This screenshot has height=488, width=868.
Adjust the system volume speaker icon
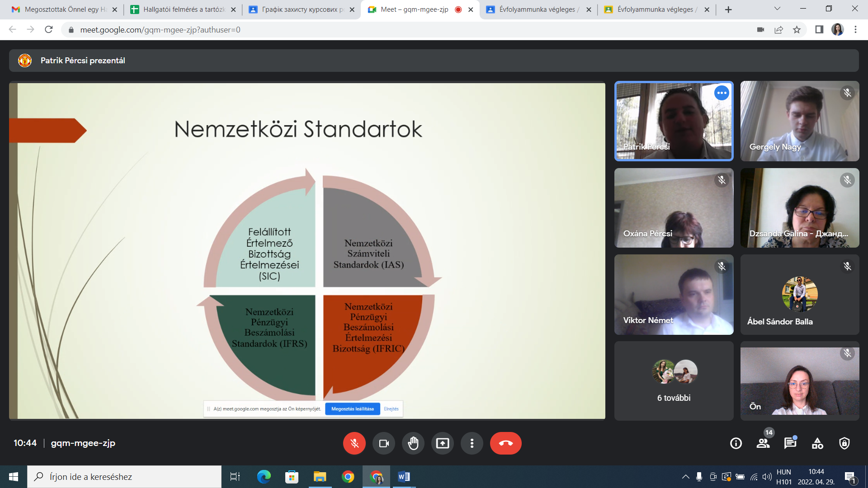(x=767, y=477)
